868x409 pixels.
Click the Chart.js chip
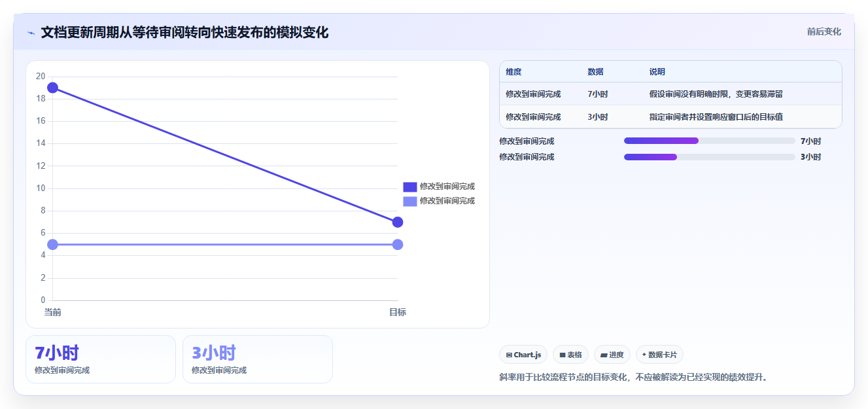(523, 355)
